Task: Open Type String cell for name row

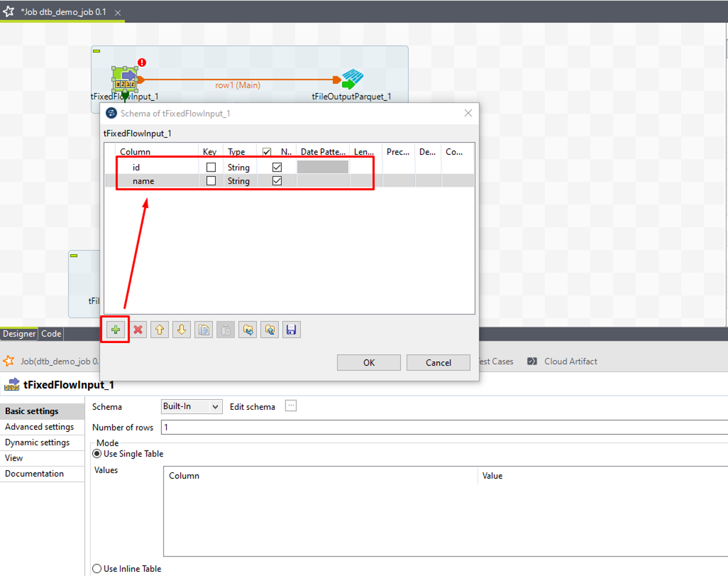Action: (x=240, y=181)
